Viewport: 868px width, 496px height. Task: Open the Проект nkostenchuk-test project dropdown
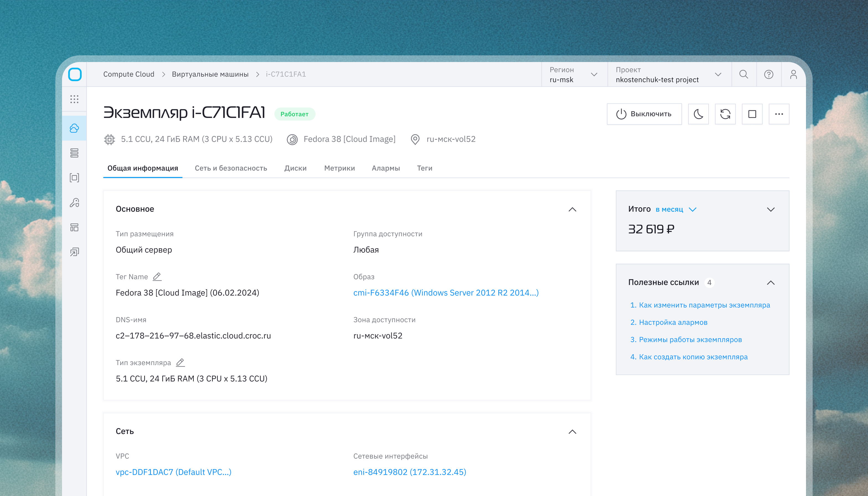point(669,74)
